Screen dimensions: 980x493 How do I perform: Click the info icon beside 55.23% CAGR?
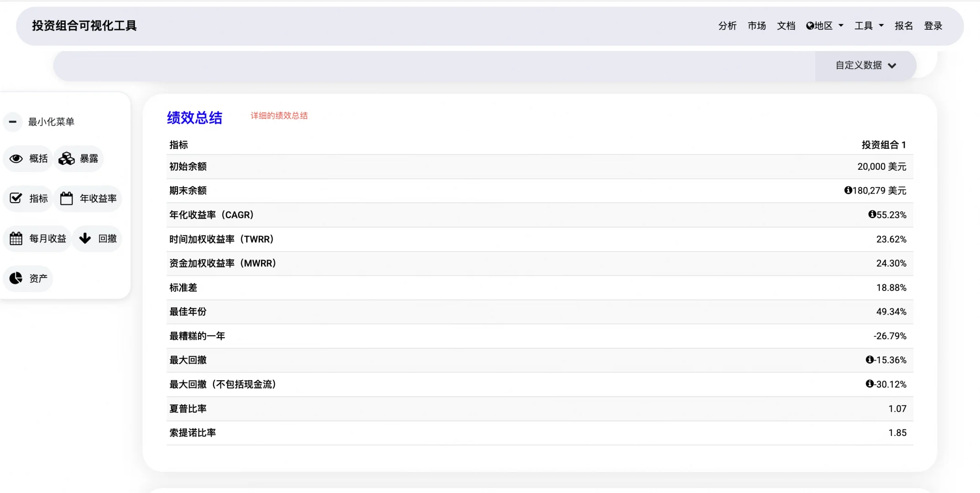click(x=872, y=214)
